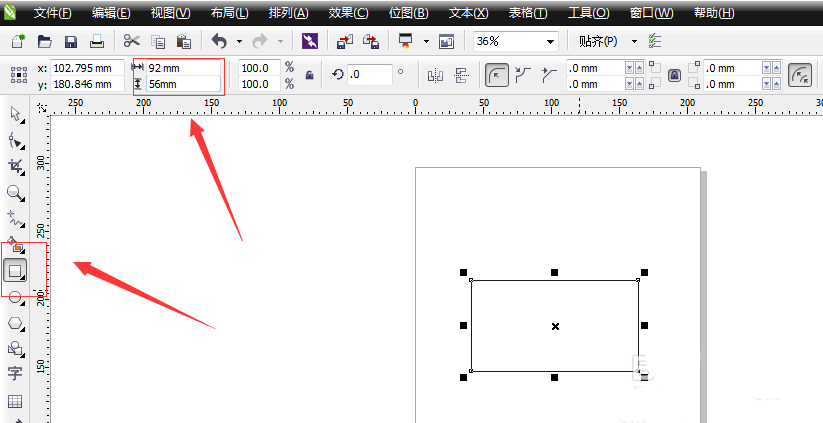Image resolution: width=823 pixels, height=423 pixels.
Task: Open the 效果(C) menu
Action: pyautogui.click(x=349, y=13)
